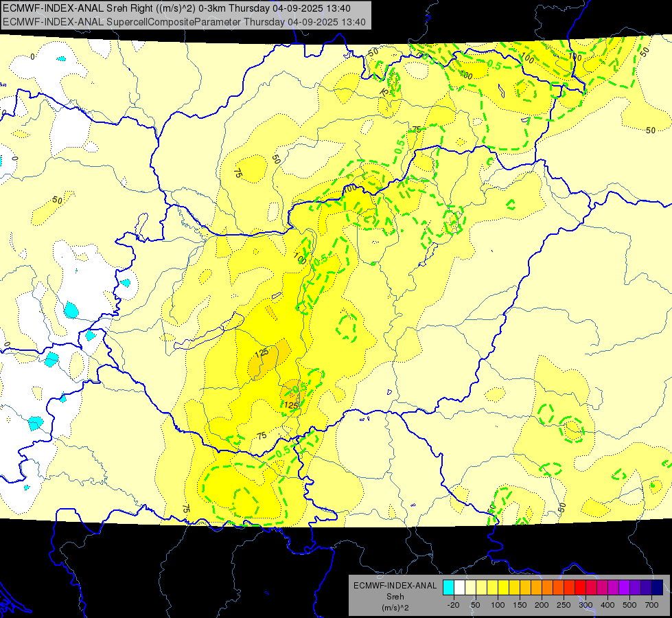Click the legend value 100
Screen dimensions: 672x618
(x=498, y=605)
